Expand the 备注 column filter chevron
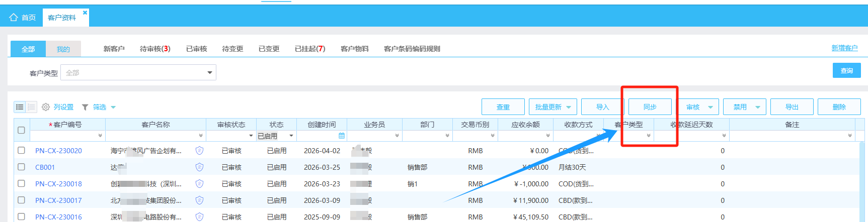This screenshot has height=222, width=868. pyautogui.click(x=850, y=136)
